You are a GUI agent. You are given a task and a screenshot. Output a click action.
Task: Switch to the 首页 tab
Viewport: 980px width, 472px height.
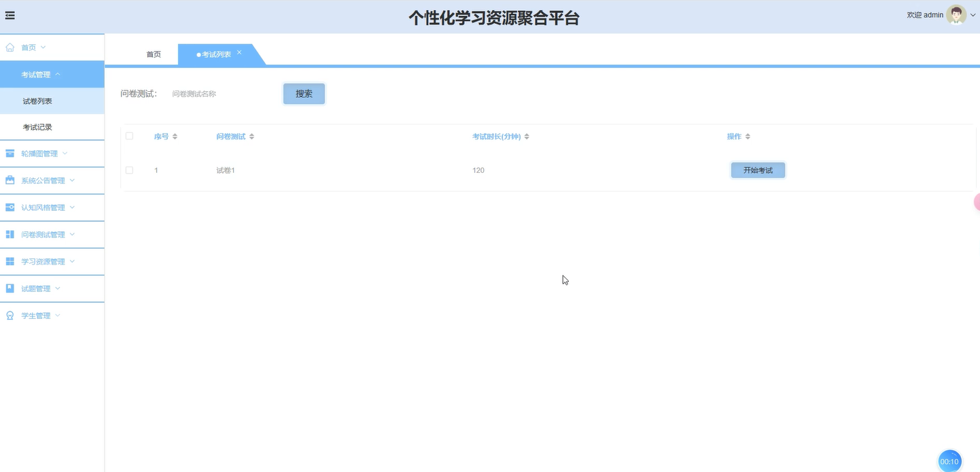(154, 54)
